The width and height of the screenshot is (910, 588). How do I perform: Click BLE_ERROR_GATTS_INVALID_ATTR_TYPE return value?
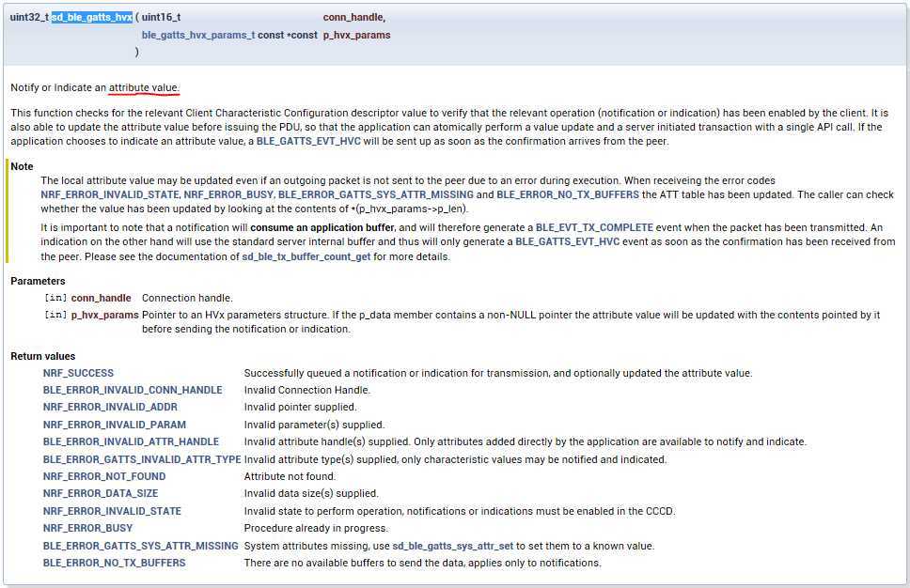click(x=142, y=459)
